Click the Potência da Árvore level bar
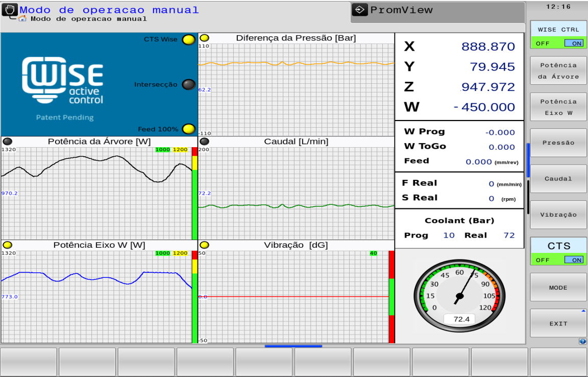Viewport: 588px width, 377px height. click(194, 194)
